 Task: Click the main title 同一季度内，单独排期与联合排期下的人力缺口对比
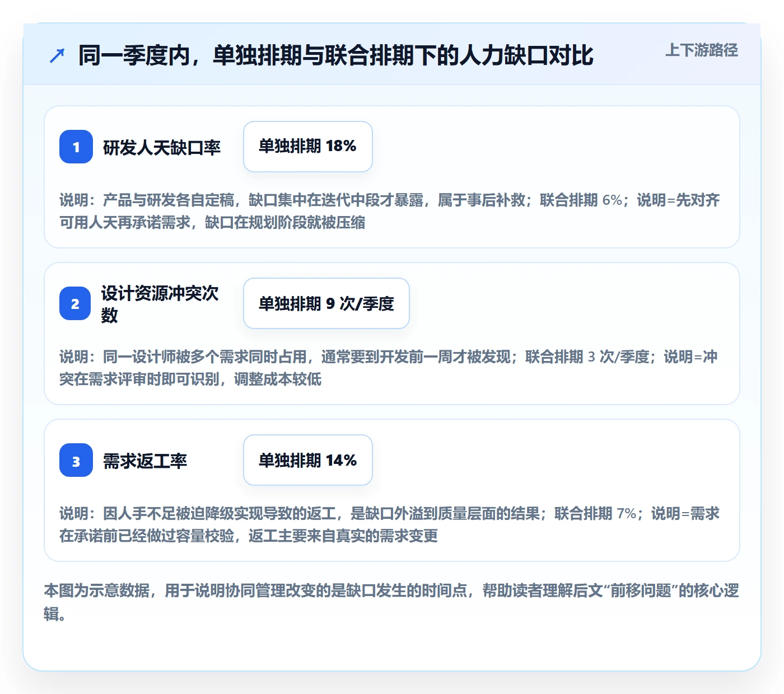(x=335, y=55)
